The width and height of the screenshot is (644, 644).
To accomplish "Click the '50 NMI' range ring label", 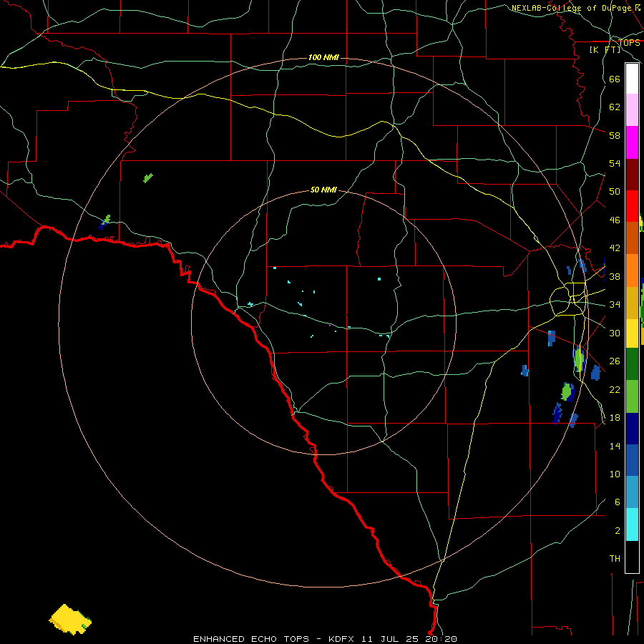I will (x=323, y=190).
